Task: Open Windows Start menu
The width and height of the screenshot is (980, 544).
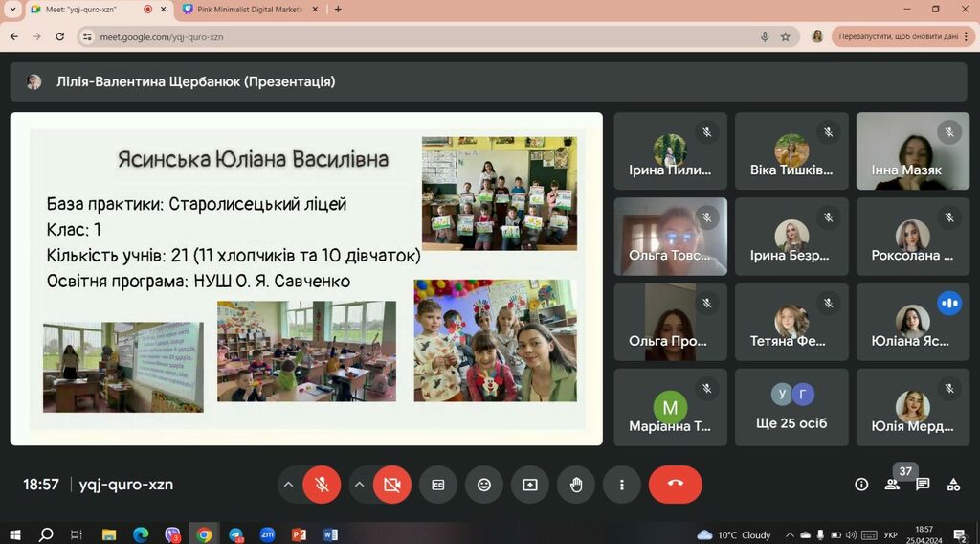Action: pyautogui.click(x=15, y=534)
